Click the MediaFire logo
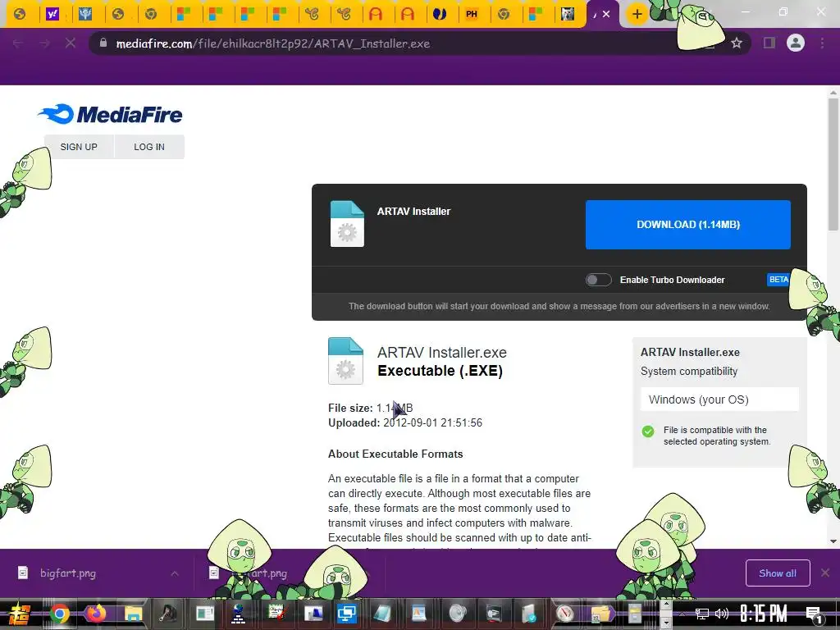 coord(111,114)
